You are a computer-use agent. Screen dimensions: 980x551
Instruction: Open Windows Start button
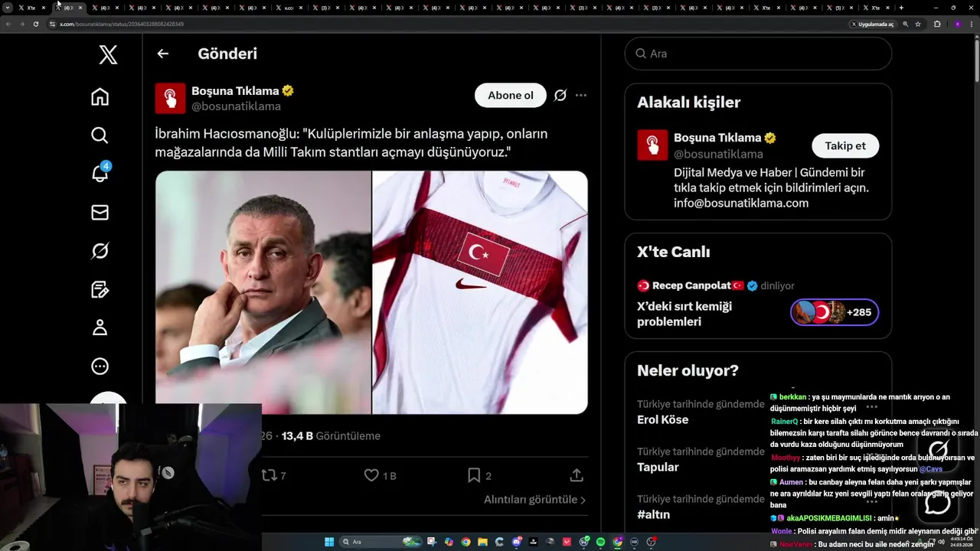329,542
